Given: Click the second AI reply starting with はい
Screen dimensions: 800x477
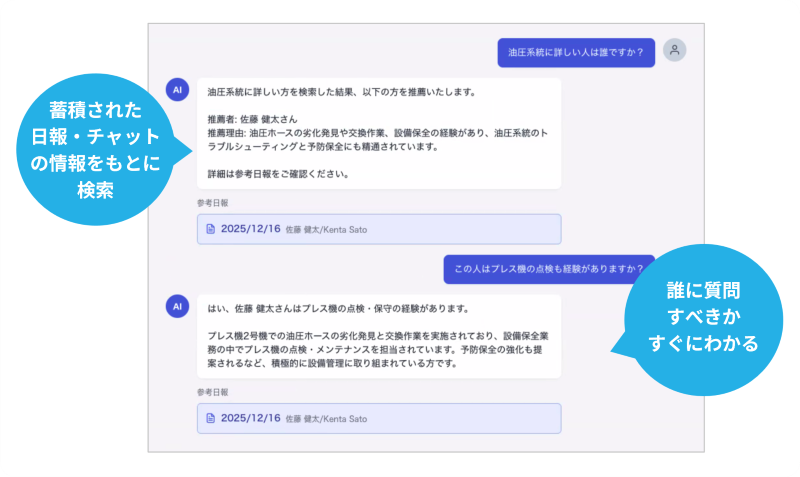Looking at the screenshot, I should click(x=378, y=336).
